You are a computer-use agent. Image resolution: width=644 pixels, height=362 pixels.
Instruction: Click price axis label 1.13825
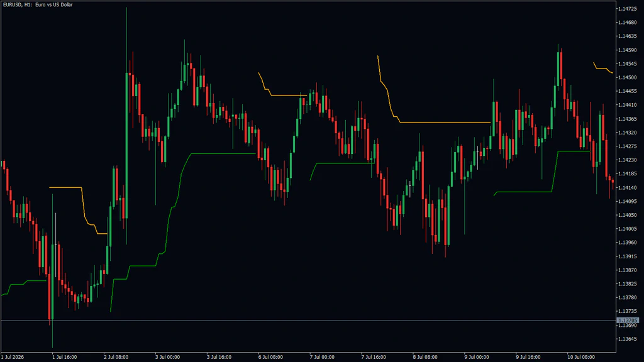point(628,284)
